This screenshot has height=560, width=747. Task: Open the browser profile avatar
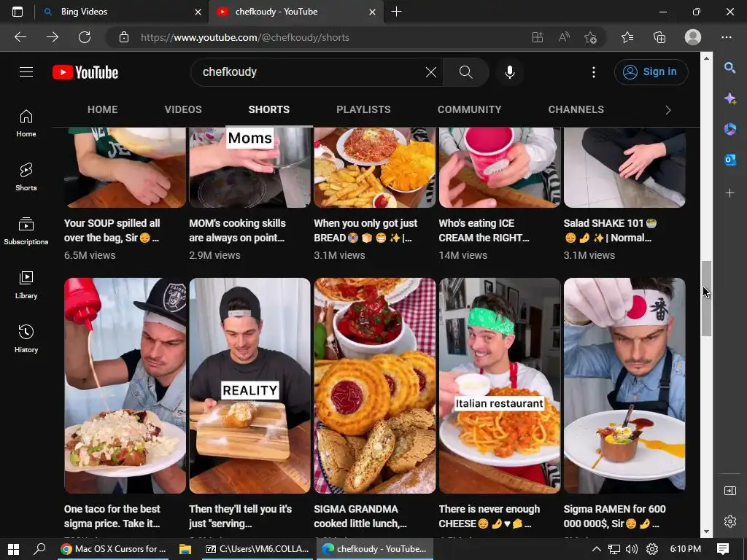693,37
